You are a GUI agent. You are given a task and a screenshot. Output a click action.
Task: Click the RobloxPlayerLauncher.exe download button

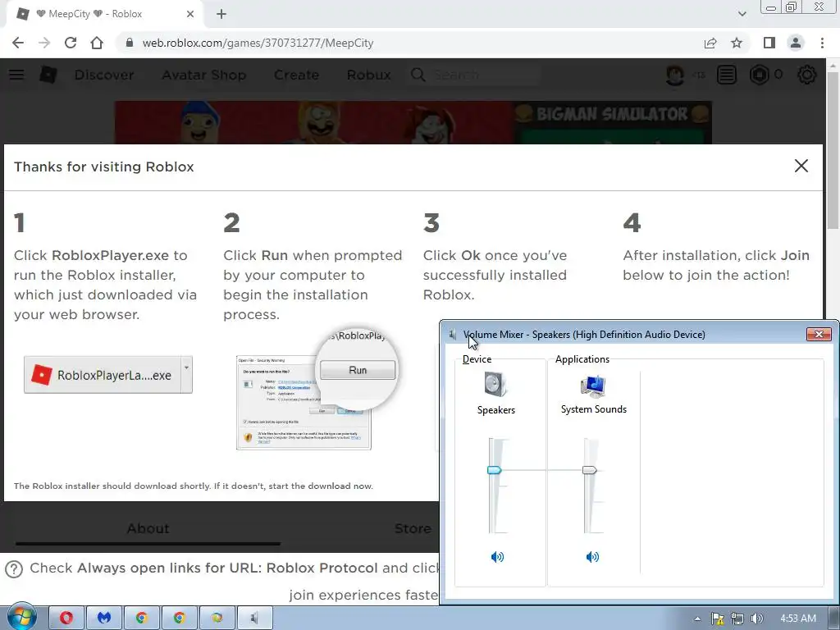102,374
